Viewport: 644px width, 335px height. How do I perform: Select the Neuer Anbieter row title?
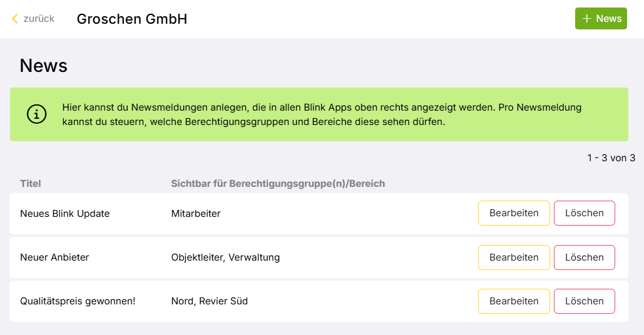(x=54, y=257)
